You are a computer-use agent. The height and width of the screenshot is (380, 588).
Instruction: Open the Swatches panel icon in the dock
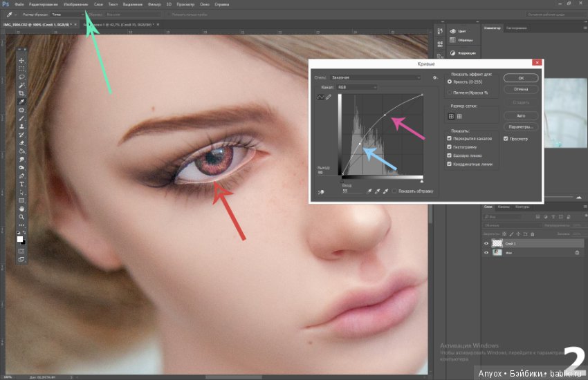(x=453, y=40)
